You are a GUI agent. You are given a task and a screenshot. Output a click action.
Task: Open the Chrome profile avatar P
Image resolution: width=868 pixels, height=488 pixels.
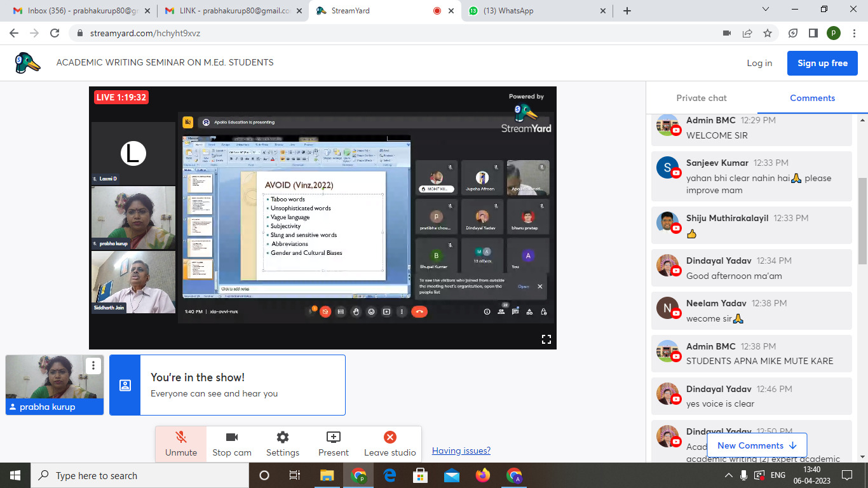point(834,33)
